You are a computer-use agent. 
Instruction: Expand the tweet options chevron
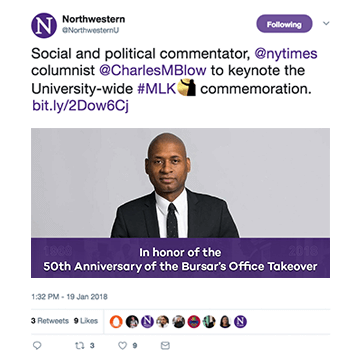[x=326, y=23]
